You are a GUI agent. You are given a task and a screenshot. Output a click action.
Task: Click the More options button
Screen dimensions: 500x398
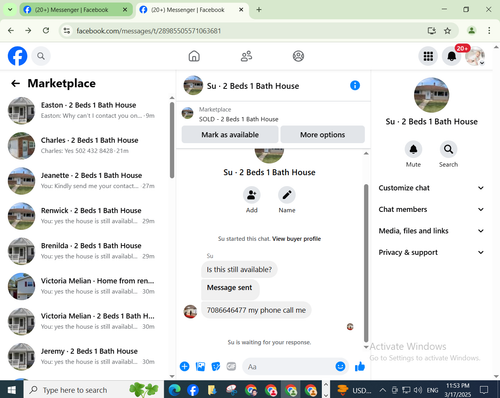pyautogui.click(x=322, y=135)
